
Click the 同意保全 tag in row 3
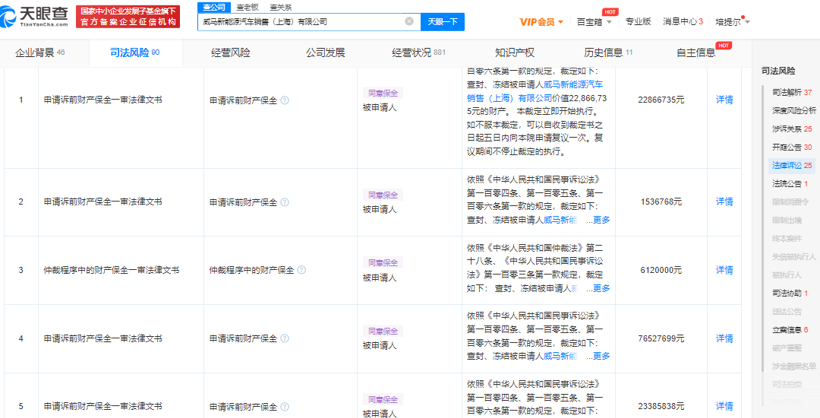pyautogui.click(x=383, y=263)
